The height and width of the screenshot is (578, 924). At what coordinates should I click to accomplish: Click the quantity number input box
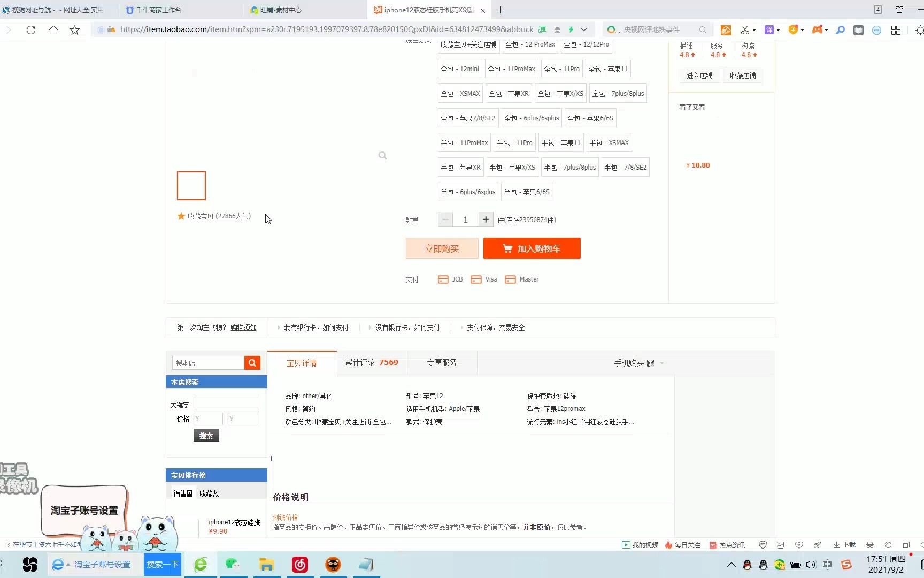465,219
